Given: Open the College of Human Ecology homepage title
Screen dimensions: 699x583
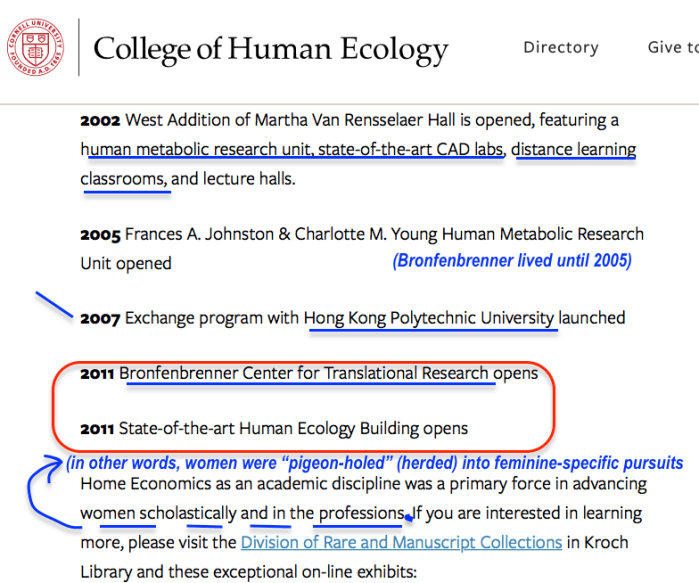Looking at the screenshot, I should [x=270, y=49].
